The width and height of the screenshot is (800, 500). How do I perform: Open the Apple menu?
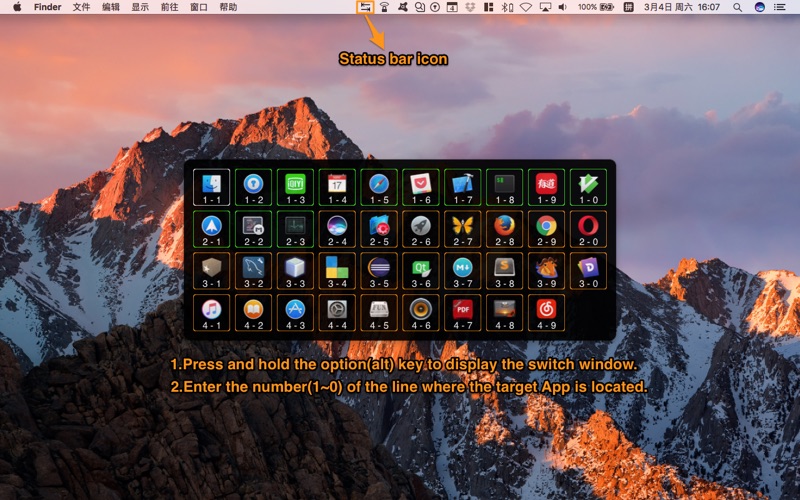(x=17, y=7)
